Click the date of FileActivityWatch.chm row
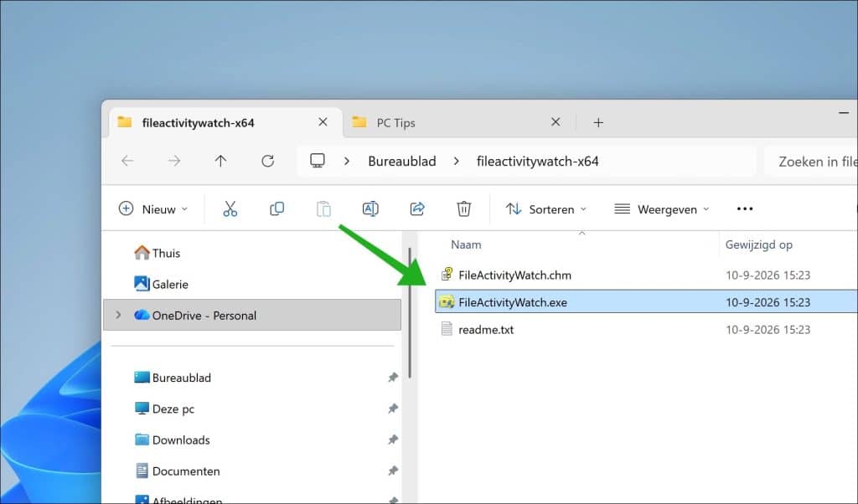Image resolution: width=858 pixels, height=504 pixels. (x=768, y=275)
